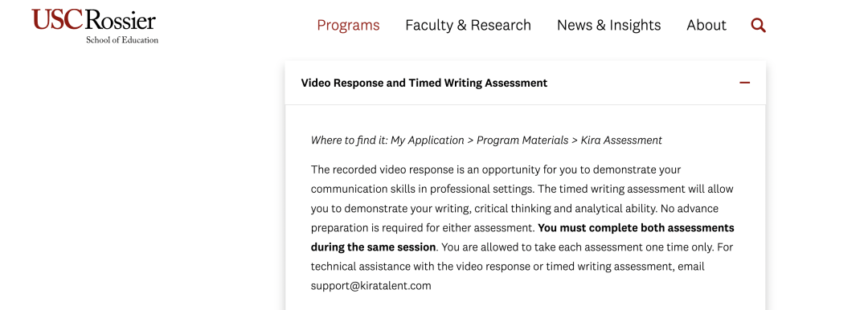This screenshot has width=868, height=310.
Task: Click 'Program Materials' in the path text
Action: 522,141
